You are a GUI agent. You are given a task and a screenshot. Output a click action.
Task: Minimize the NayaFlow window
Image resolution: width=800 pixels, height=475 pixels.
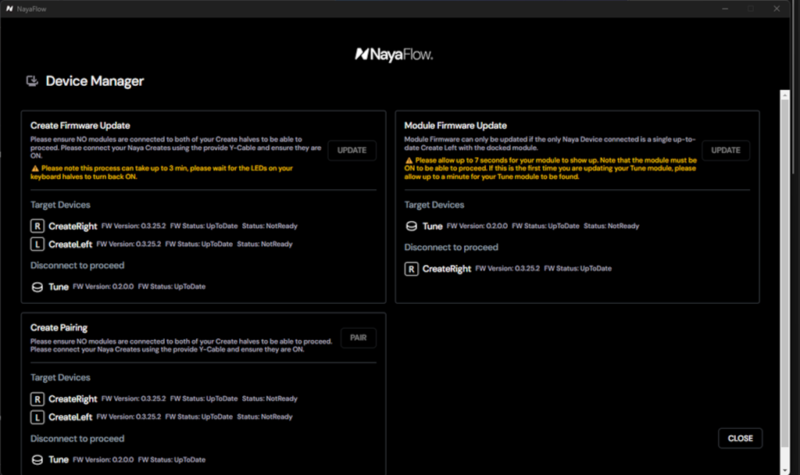point(725,9)
